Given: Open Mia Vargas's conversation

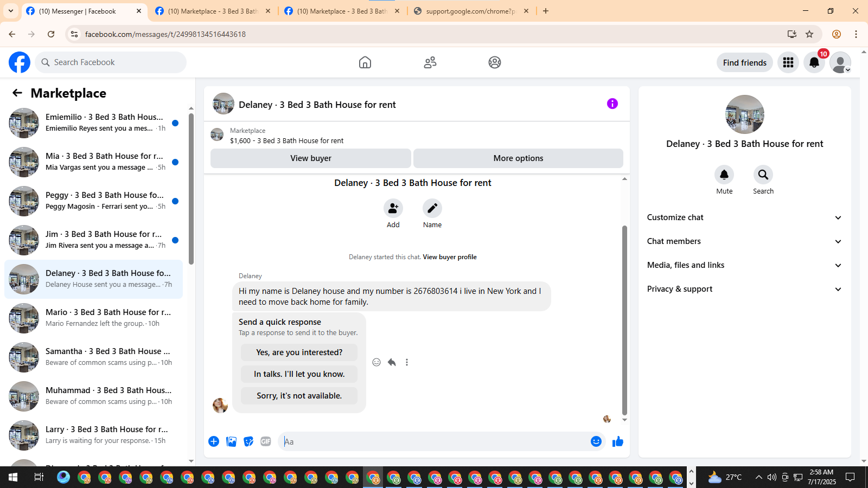Looking at the screenshot, I should (93, 162).
